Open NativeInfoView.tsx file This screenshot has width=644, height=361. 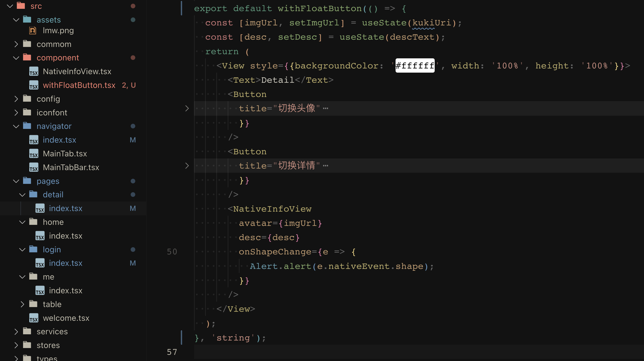(x=77, y=71)
